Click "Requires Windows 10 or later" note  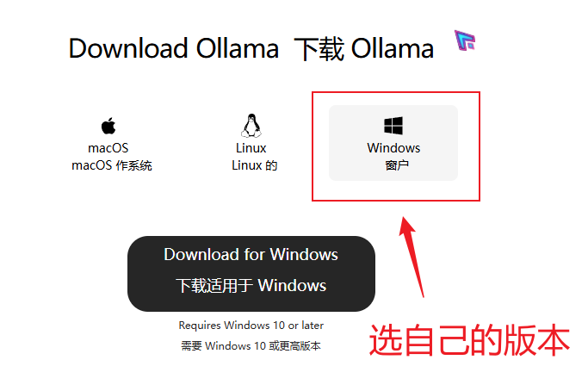[251, 326]
